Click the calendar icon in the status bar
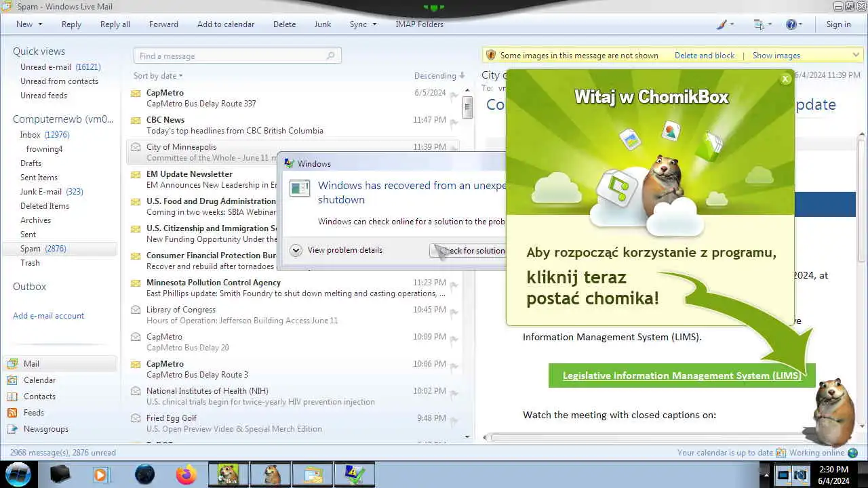Viewport: 868px width, 488px height. pyautogui.click(x=781, y=453)
